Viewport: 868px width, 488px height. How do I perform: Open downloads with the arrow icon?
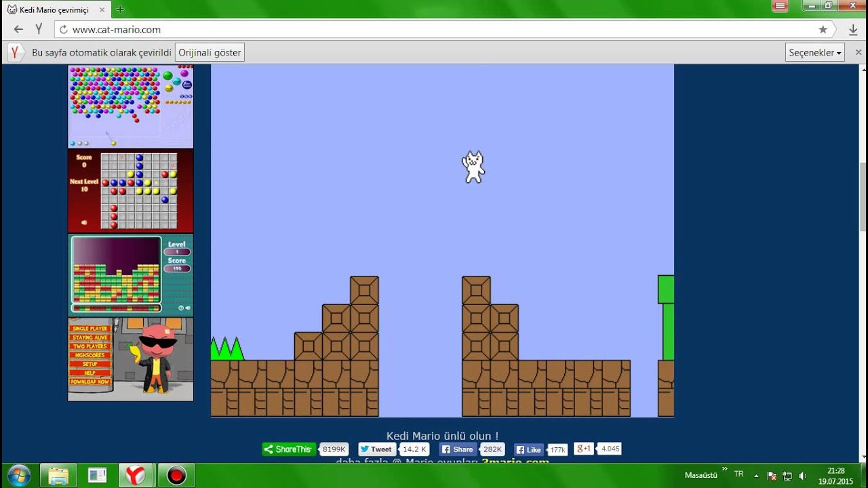853,29
